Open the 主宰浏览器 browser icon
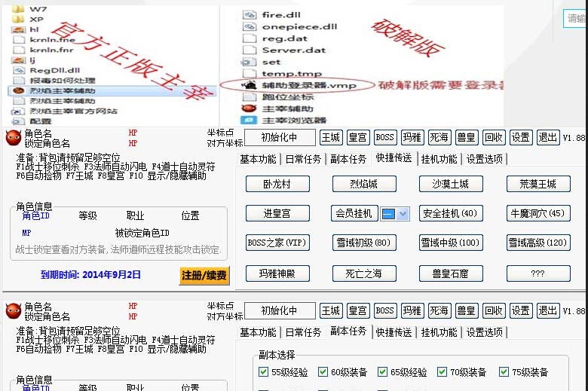This screenshot has height=391, width=588. [x=249, y=121]
